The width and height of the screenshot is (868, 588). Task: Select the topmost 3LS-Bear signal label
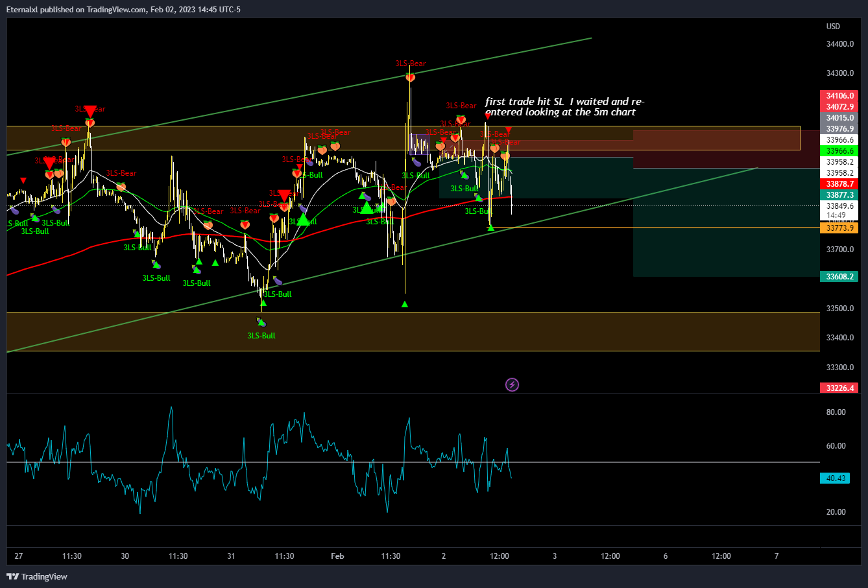pos(411,64)
